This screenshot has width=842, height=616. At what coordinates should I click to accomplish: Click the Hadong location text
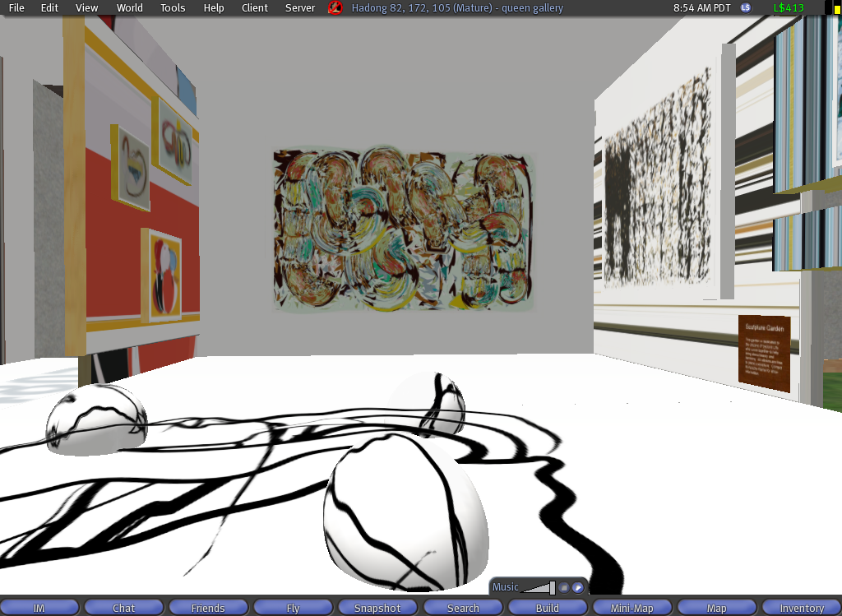(457, 8)
